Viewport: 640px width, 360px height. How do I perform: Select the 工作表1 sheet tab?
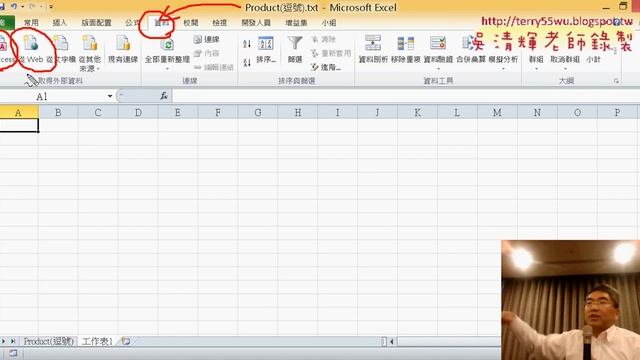97,341
